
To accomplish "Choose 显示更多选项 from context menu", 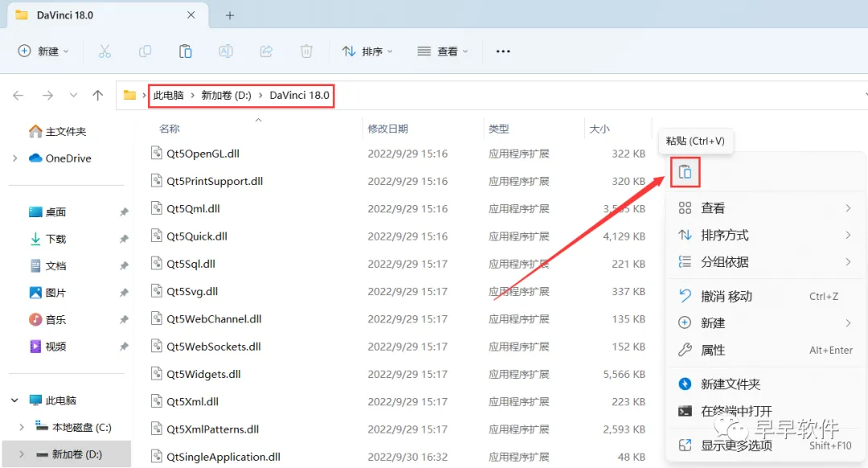I will (766, 445).
